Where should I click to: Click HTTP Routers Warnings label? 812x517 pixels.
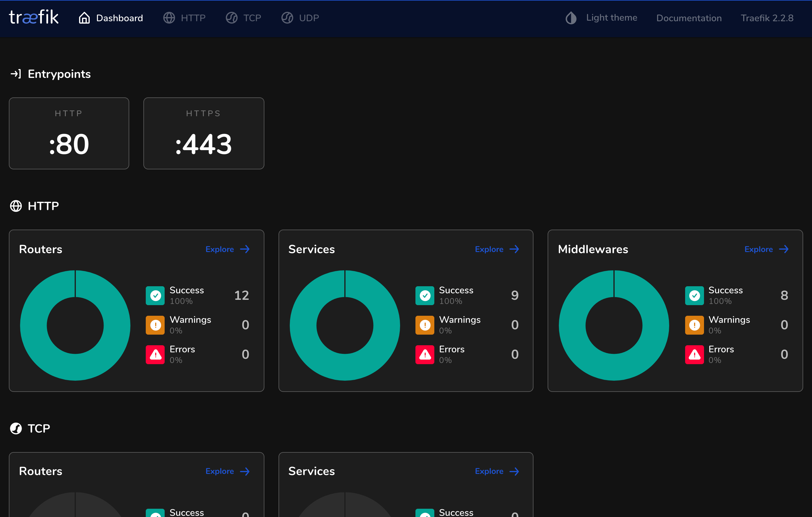click(190, 320)
